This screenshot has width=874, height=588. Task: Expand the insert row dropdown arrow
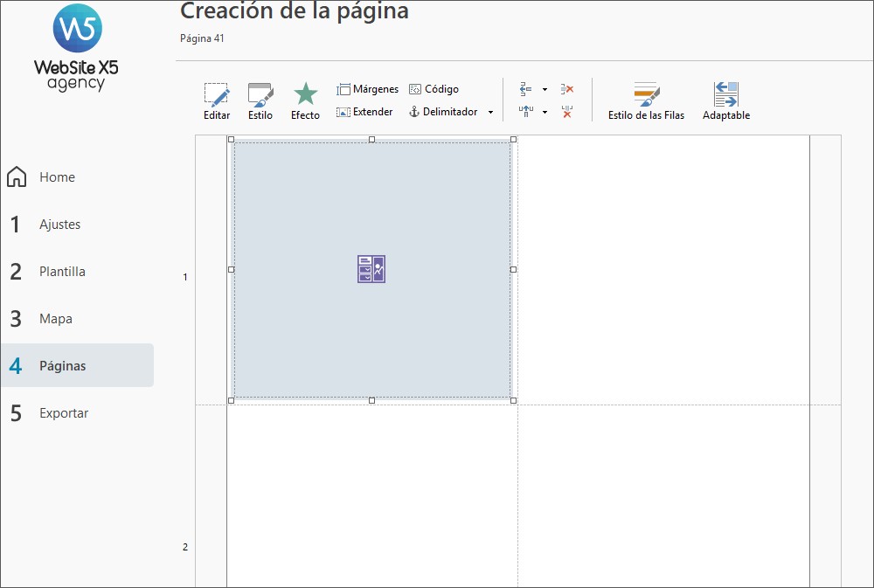pyautogui.click(x=545, y=89)
